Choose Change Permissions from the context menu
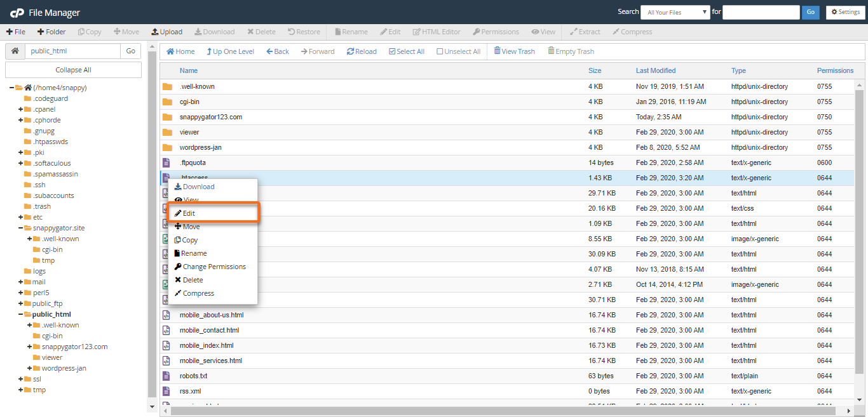This screenshot has width=868, height=417. click(213, 266)
